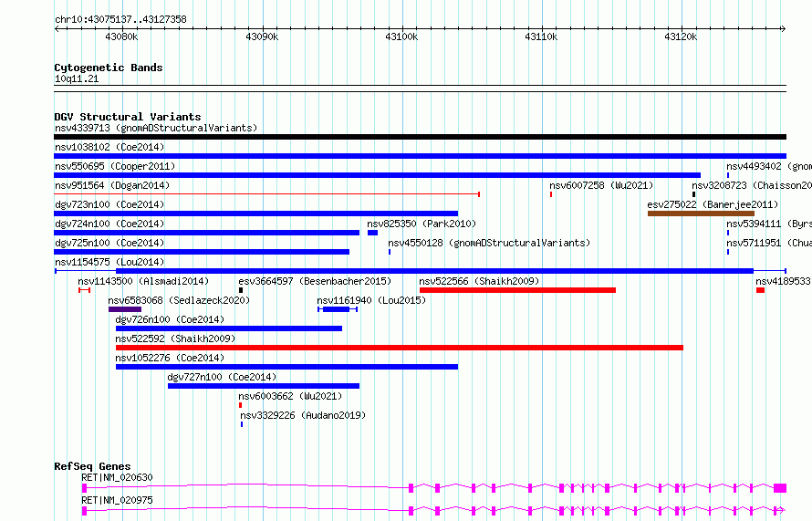This screenshot has width=812, height=521.
Task: Open the nsv1154575 (Lou2014) label
Action: coord(109,262)
